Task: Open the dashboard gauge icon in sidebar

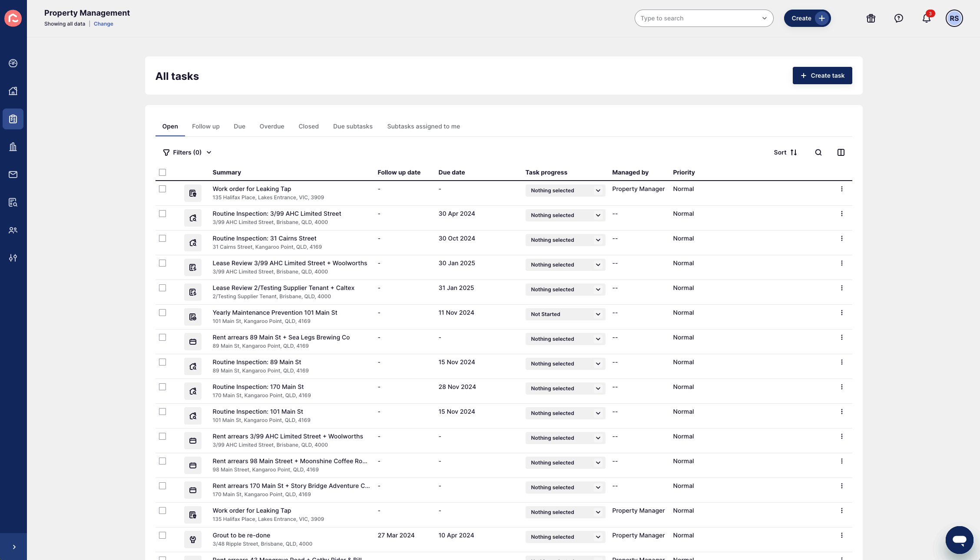Action: tap(13, 63)
